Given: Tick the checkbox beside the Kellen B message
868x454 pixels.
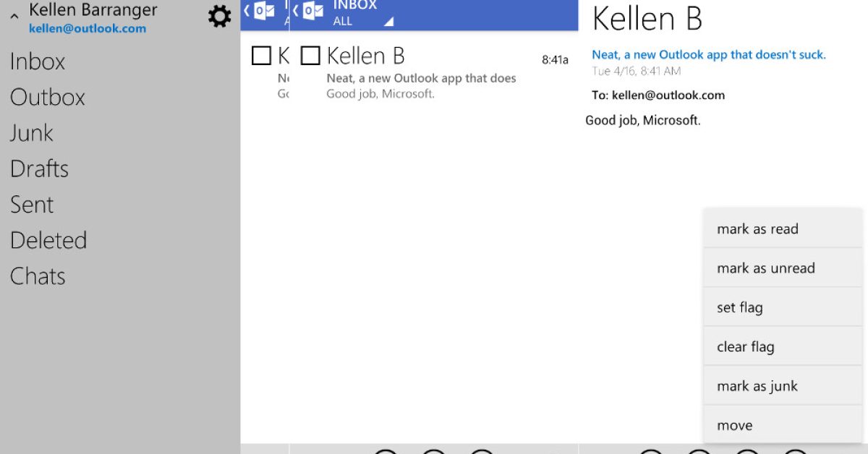Looking at the screenshot, I should [x=310, y=56].
